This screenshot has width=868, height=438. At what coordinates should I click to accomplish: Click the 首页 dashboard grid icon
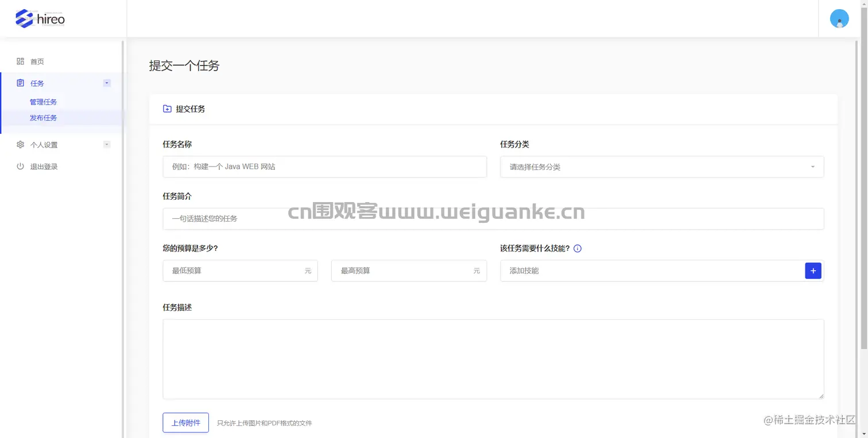20,61
